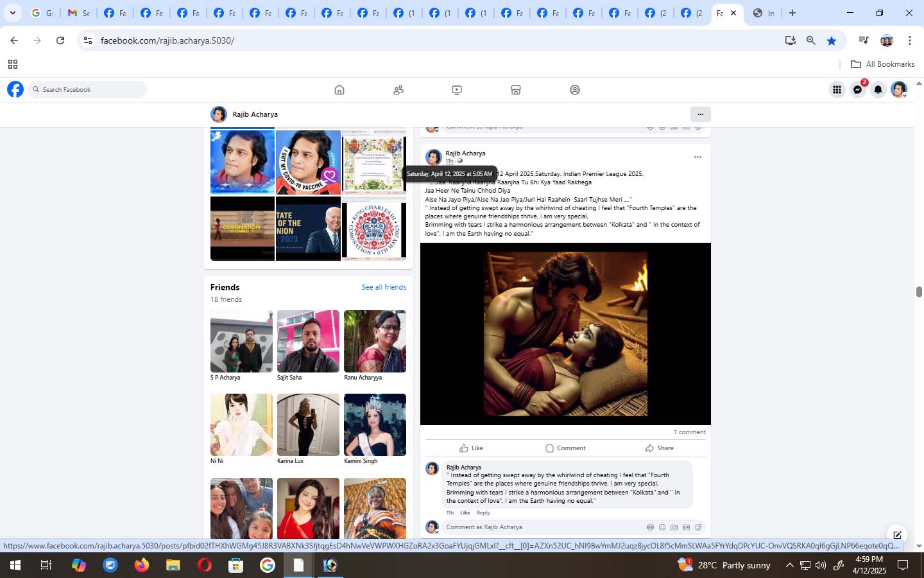Switch to the Google tab
Image resolution: width=924 pixels, height=578 pixels.
click(42, 13)
